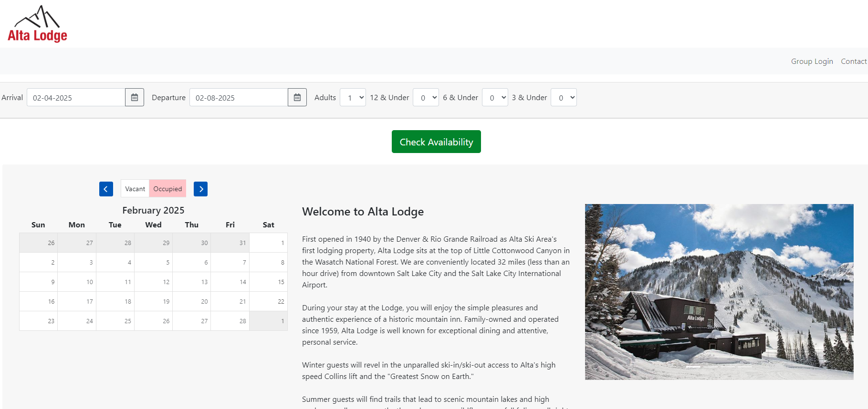Advance to next month with right arrow
Image resolution: width=868 pixels, height=409 pixels.
pyautogui.click(x=200, y=189)
